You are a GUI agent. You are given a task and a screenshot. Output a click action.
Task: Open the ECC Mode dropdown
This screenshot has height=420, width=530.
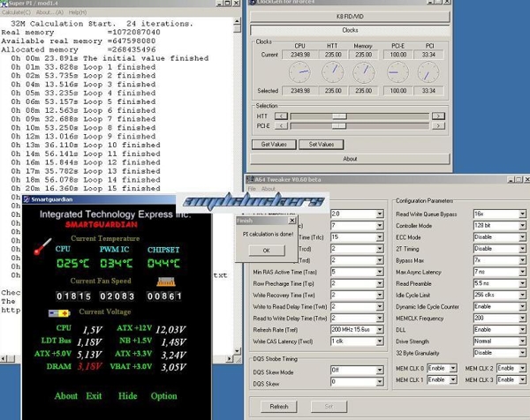click(522, 236)
